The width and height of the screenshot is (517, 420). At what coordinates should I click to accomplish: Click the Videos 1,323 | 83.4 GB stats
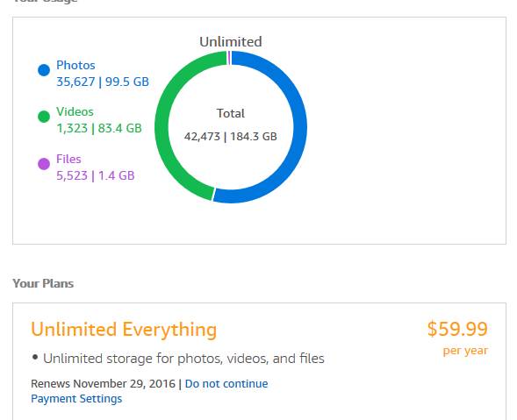pos(99,128)
